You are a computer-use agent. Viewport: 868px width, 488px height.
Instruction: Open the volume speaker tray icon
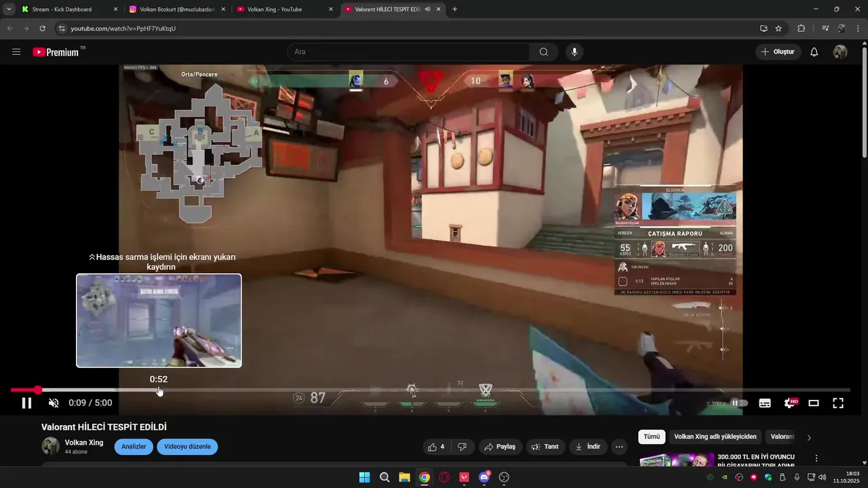point(823,477)
